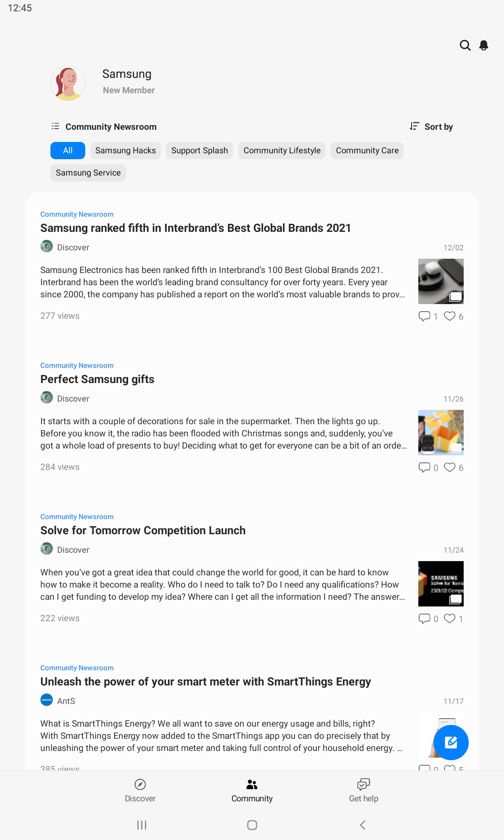Switch to the Get help tab

[x=364, y=790]
